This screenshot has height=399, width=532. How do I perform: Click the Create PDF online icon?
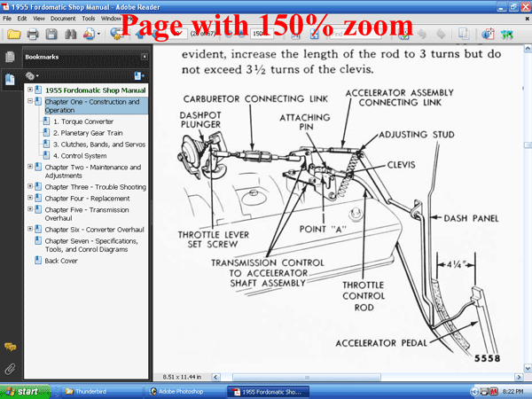[89, 34]
